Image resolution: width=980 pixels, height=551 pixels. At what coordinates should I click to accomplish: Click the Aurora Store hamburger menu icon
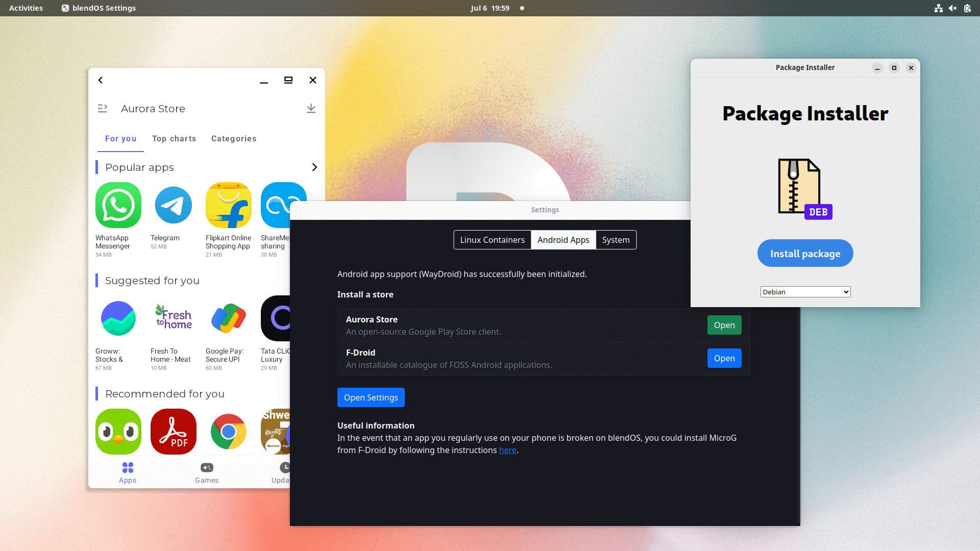102,108
